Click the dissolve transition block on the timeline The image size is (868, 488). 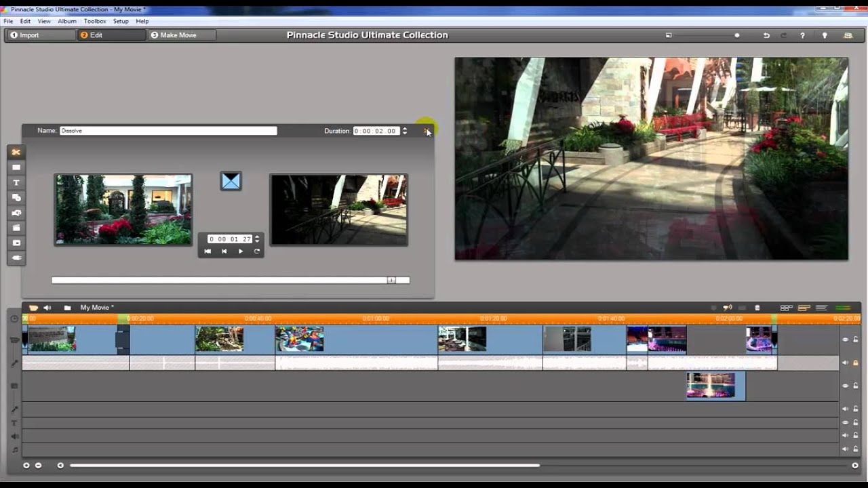click(123, 340)
